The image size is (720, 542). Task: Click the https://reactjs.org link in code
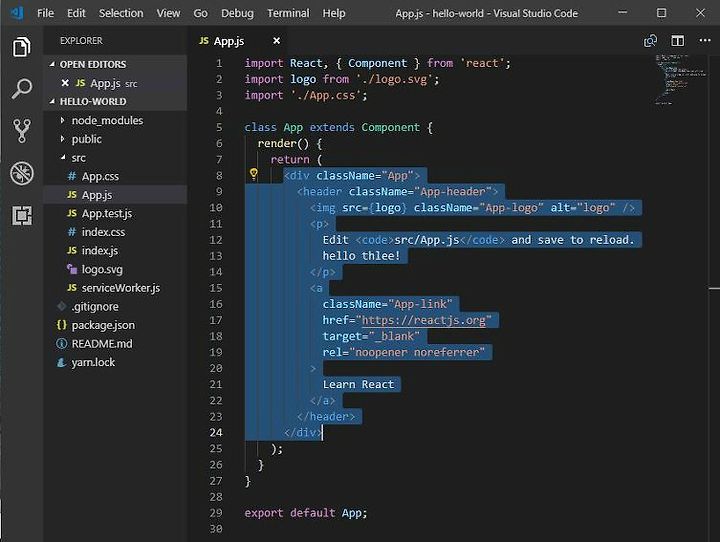point(423,320)
